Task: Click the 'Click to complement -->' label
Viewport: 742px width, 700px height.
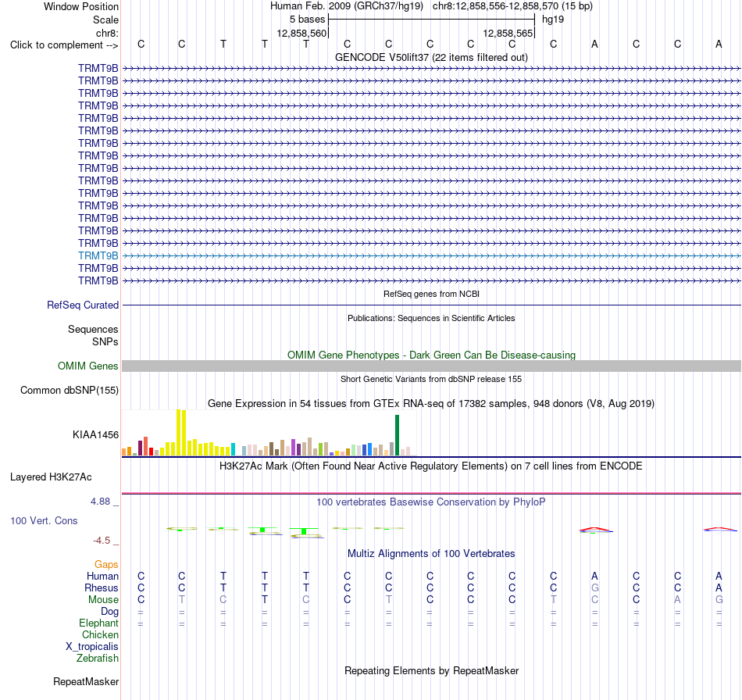Action: click(x=64, y=45)
